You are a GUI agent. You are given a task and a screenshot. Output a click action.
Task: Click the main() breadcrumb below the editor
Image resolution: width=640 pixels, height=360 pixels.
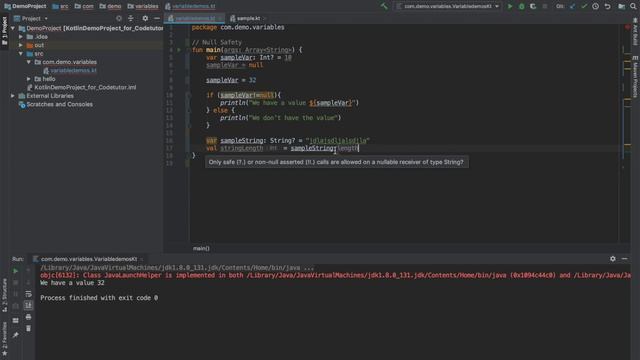click(x=201, y=248)
